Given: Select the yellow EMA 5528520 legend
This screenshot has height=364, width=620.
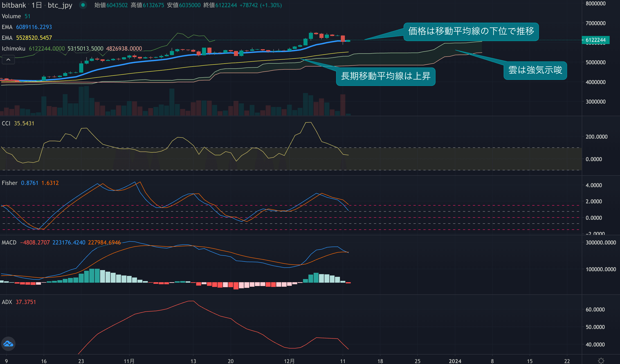Looking at the screenshot, I should pyautogui.click(x=27, y=38).
